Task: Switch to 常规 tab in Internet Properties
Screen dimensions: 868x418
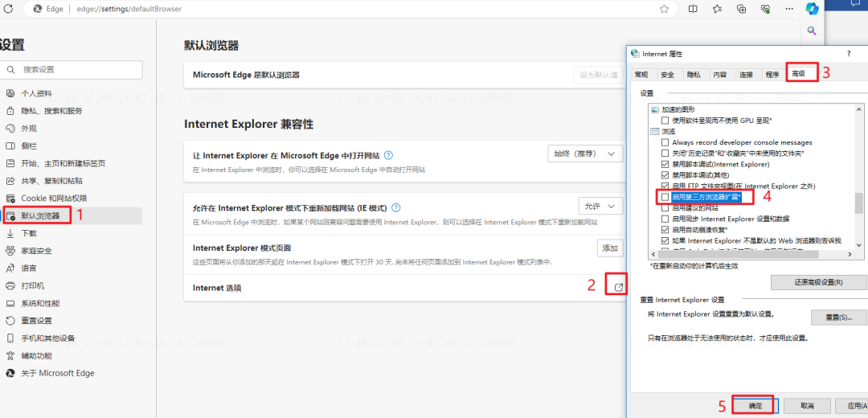Action: pyautogui.click(x=641, y=74)
